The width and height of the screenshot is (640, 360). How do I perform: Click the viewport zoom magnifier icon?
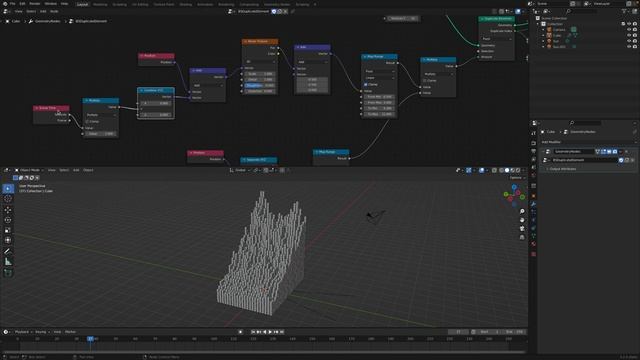pos(522,211)
